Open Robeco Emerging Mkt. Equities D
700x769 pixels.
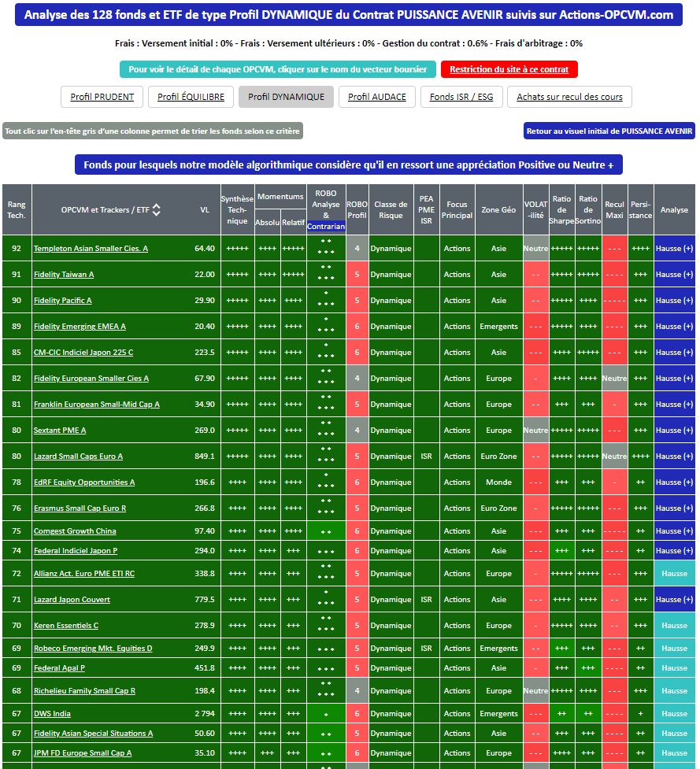tap(93, 649)
